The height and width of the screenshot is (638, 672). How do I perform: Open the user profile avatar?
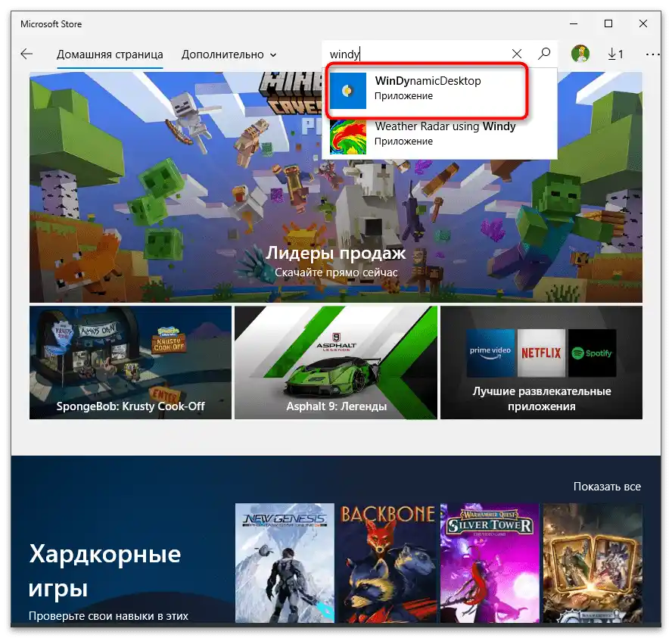point(580,54)
